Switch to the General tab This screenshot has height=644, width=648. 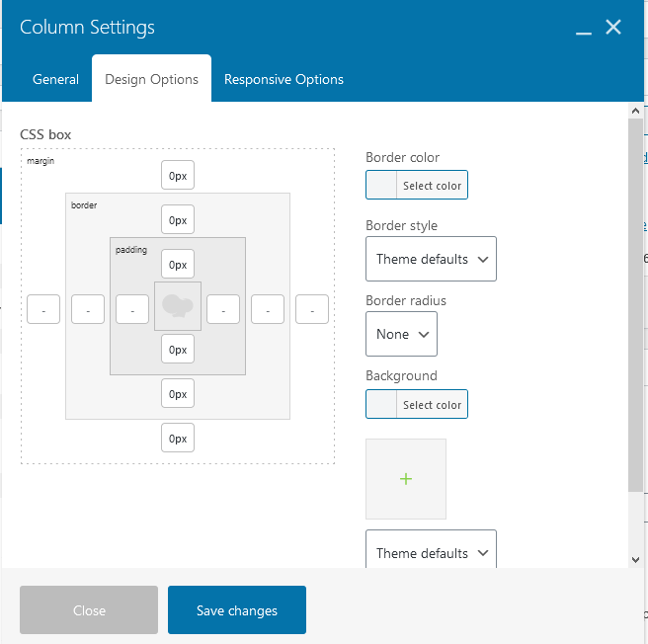point(55,79)
